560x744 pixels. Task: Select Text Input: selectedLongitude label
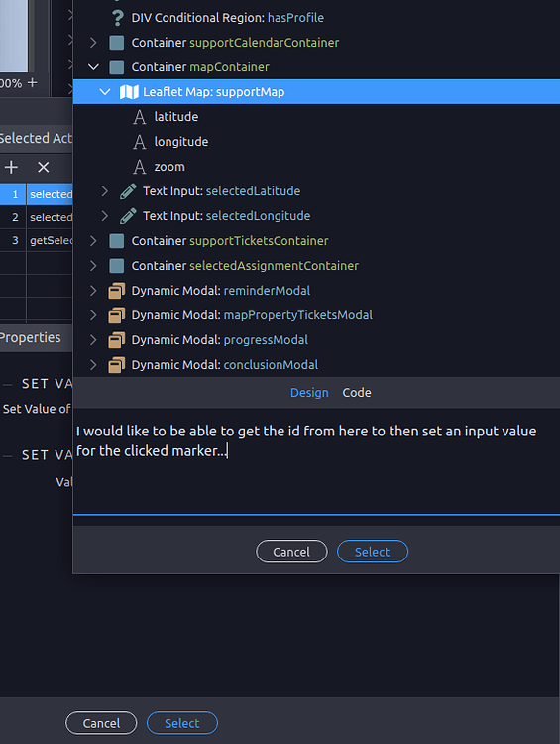pyautogui.click(x=227, y=216)
